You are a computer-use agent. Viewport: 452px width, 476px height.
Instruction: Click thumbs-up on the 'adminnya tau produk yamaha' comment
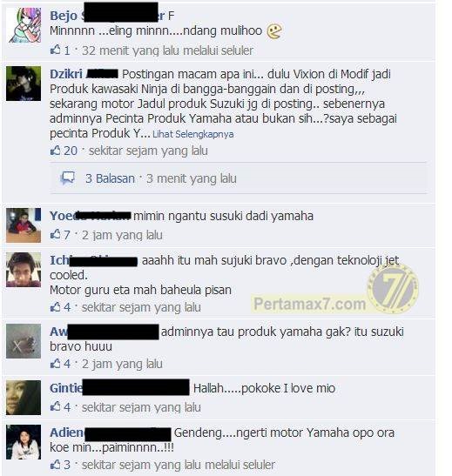click(55, 364)
